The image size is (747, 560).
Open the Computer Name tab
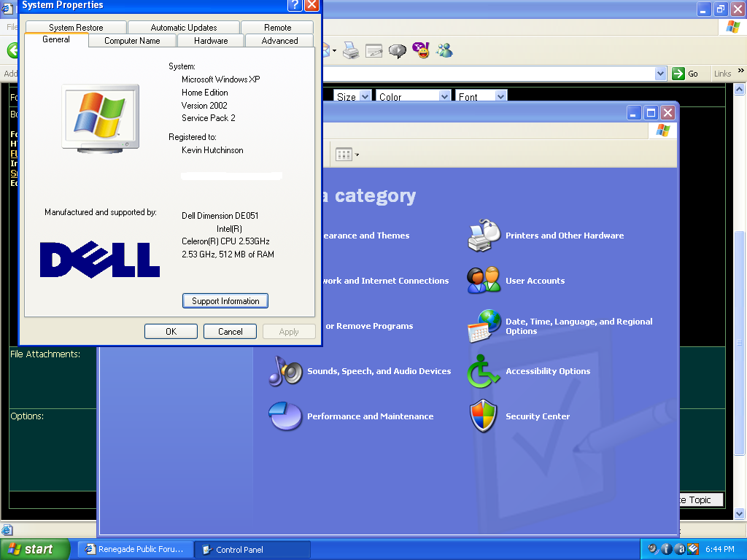point(132,41)
